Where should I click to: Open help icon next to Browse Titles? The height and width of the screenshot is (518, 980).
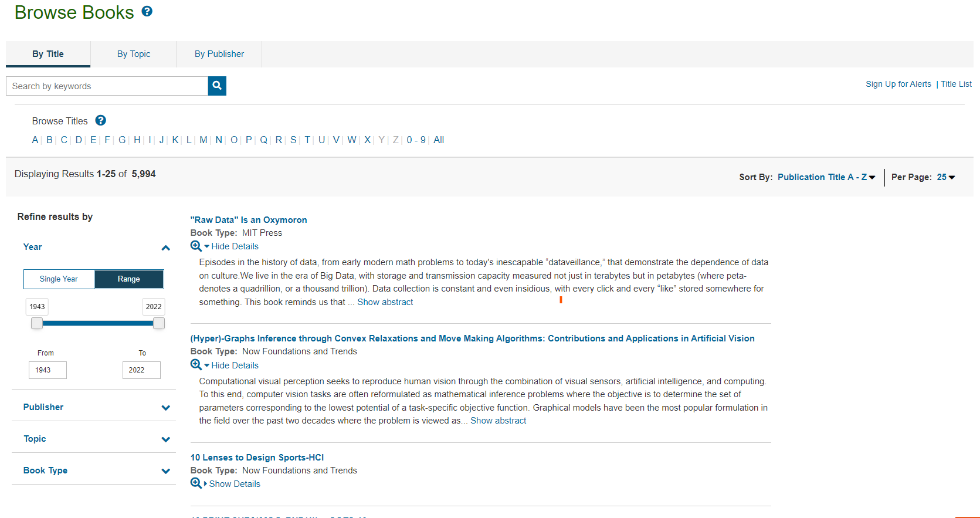(x=101, y=120)
